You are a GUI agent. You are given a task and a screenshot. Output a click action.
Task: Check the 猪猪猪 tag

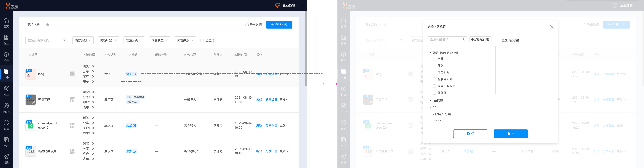tap(435, 93)
